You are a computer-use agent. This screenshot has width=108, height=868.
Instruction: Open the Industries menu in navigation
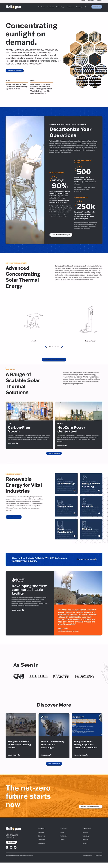tap(50, 7)
